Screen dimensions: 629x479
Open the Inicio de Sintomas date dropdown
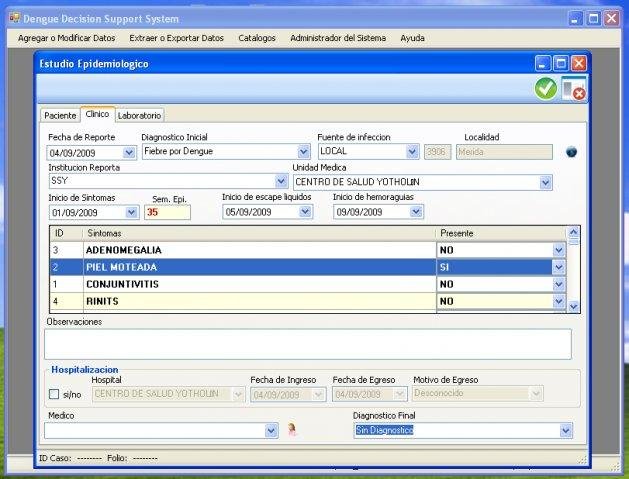point(131,212)
